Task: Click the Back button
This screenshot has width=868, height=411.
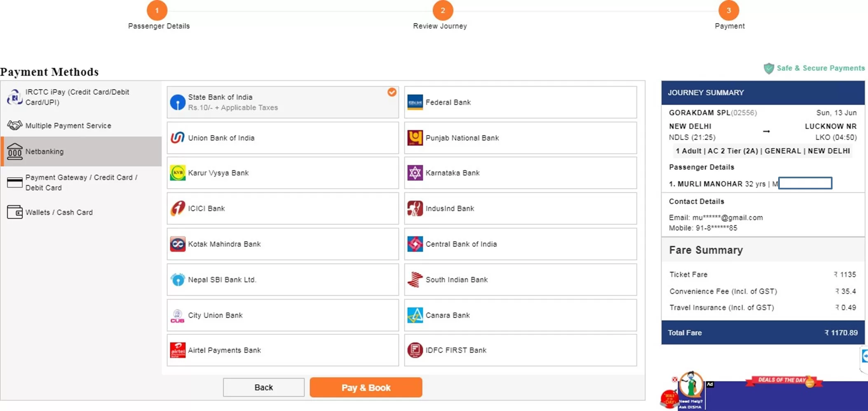Action: coord(263,388)
